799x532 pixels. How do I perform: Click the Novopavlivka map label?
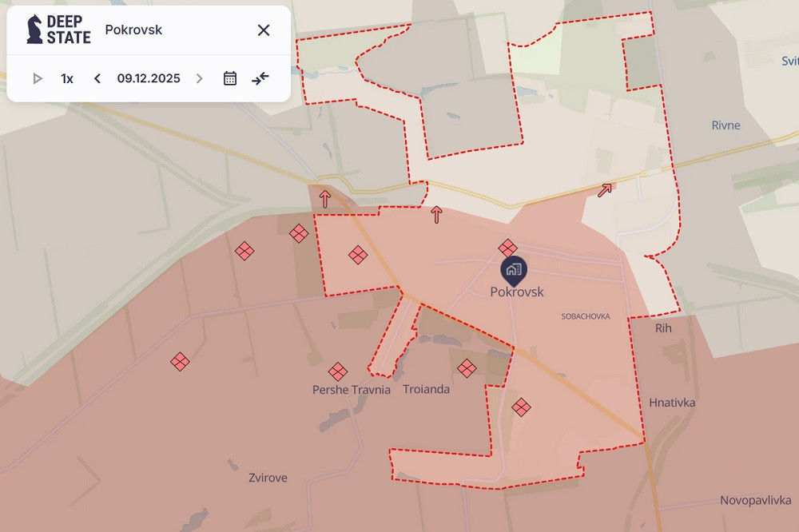[754, 500]
